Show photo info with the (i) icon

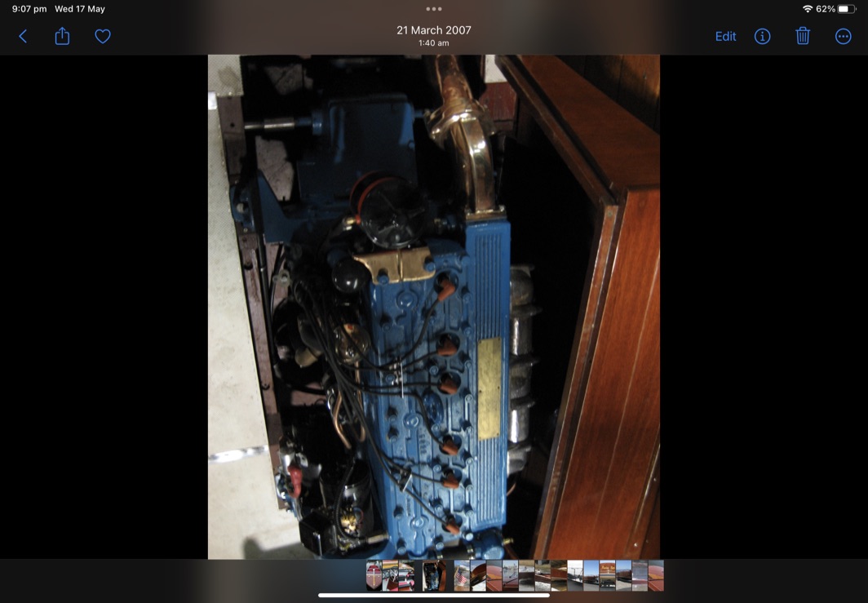(x=762, y=37)
